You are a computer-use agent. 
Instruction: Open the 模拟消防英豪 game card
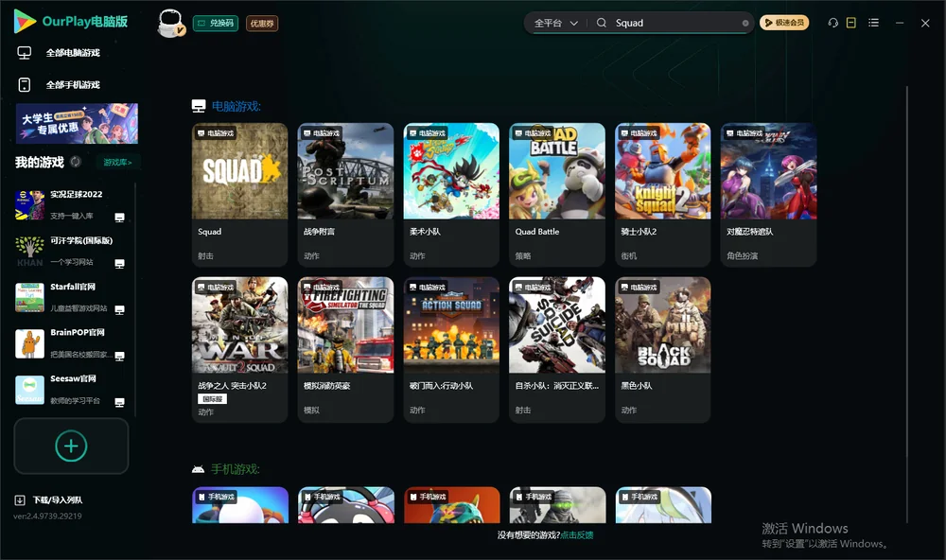tap(345, 349)
